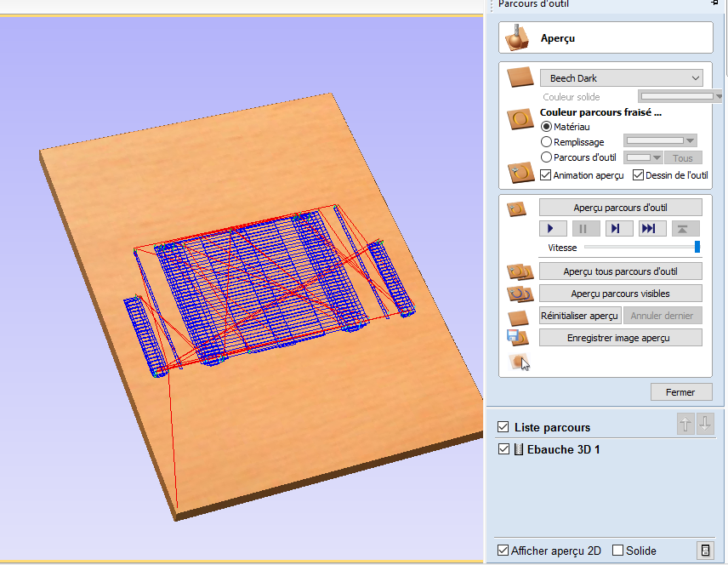Enable the Solide checkbox

617,551
